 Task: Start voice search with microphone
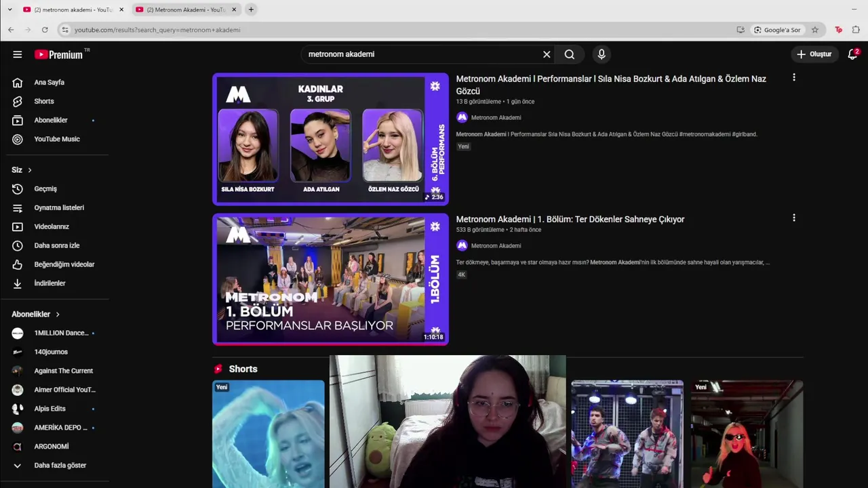tap(601, 54)
